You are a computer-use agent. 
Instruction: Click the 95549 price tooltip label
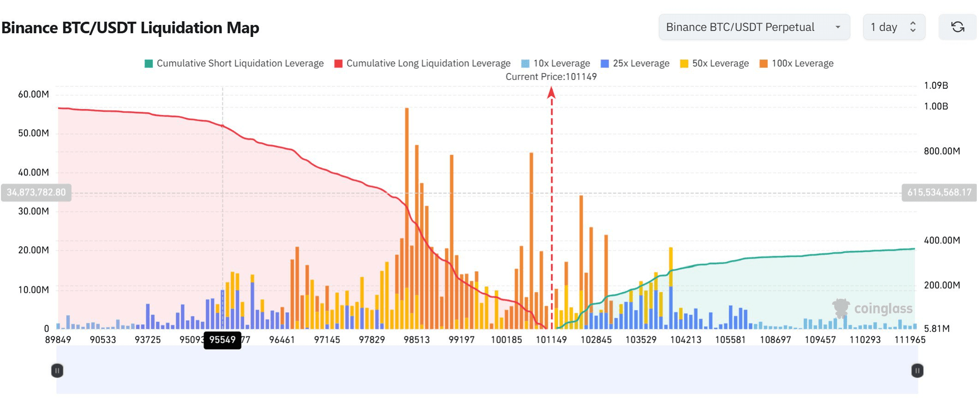pos(222,340)
